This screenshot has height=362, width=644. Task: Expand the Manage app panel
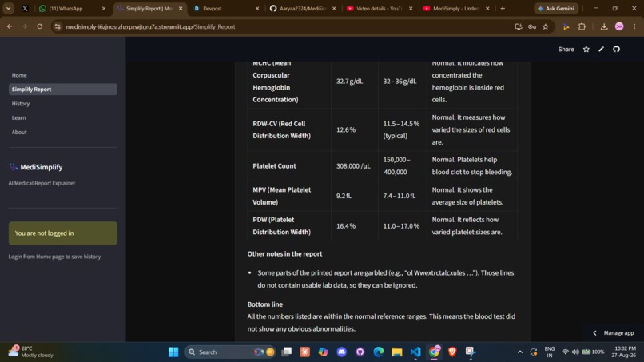(613, 332)
